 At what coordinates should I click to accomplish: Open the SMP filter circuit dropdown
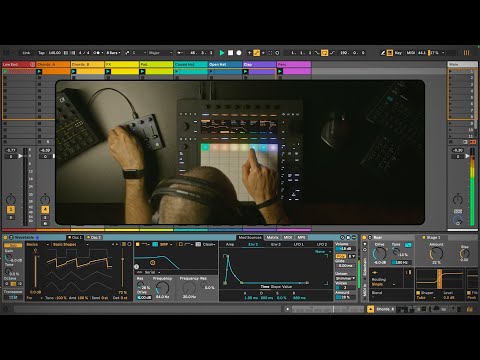click(x=166, y=244)
